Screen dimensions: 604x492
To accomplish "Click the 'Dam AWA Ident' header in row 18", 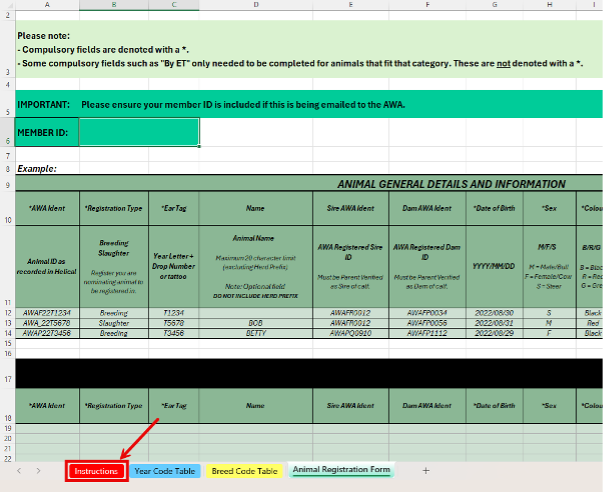I will 427,405.
